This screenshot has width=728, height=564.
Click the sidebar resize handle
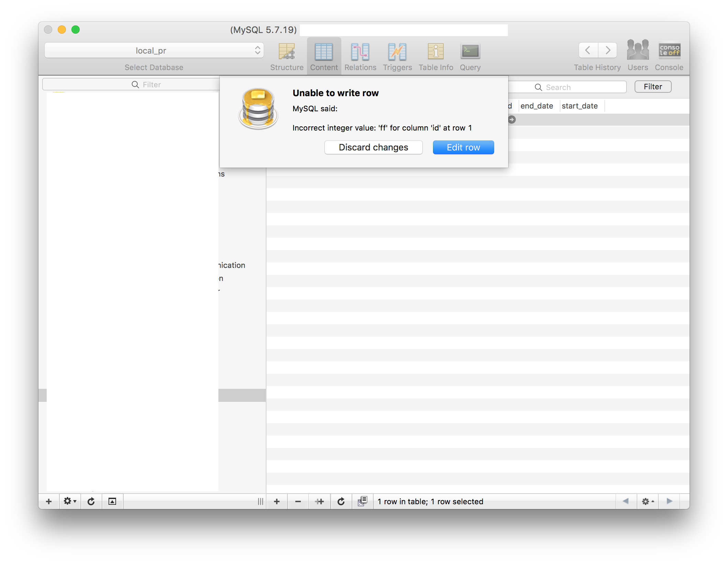click(261, 501)
